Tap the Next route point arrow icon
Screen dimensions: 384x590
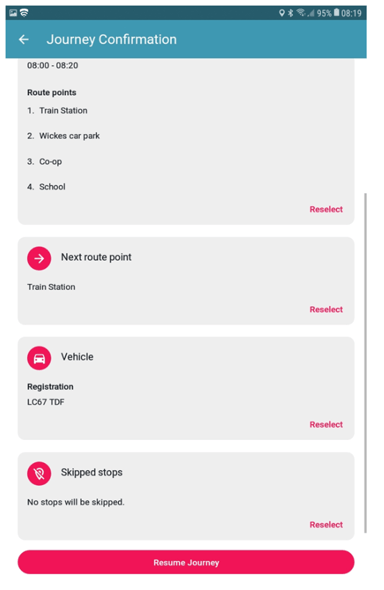(39, 259)
